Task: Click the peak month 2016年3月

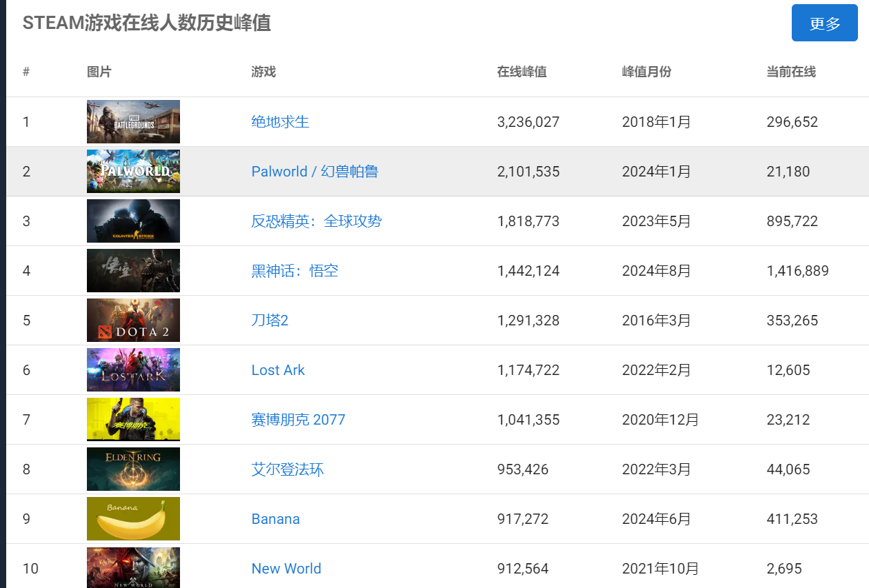Action: [x=657, y=321]
